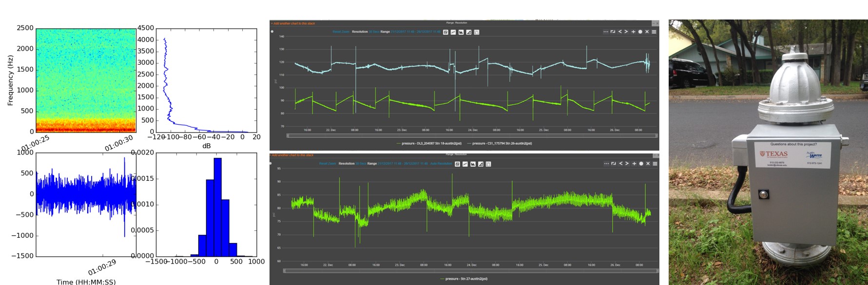Click Reset Zoom on the top chart
868x285 pixels.
[341, 32]
